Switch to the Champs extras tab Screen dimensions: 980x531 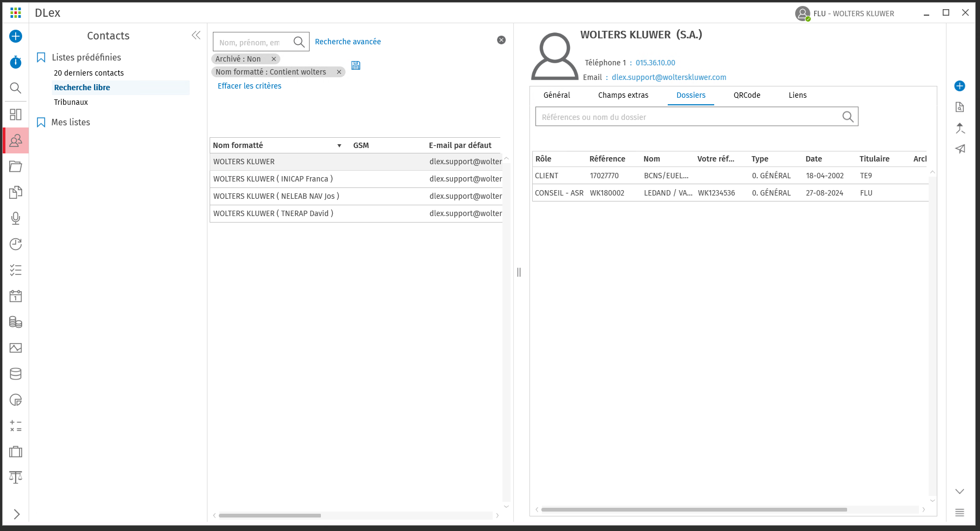(x=623, y=95)
